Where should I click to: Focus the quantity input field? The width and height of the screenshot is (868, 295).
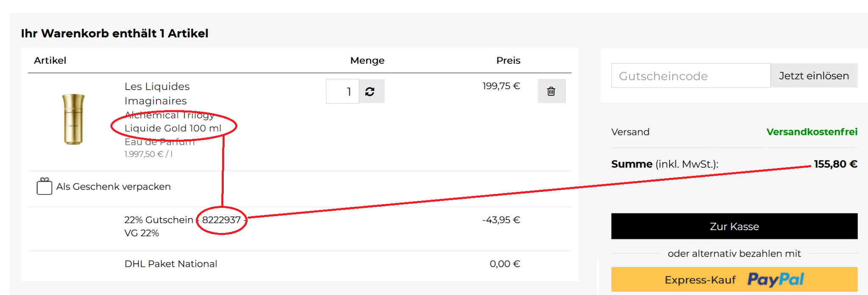[x=342, y=91]
